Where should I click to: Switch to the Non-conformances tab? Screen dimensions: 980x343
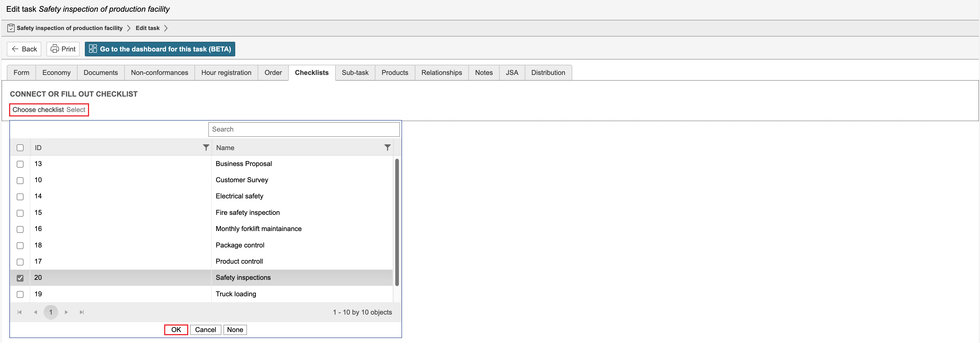[160, 73]
